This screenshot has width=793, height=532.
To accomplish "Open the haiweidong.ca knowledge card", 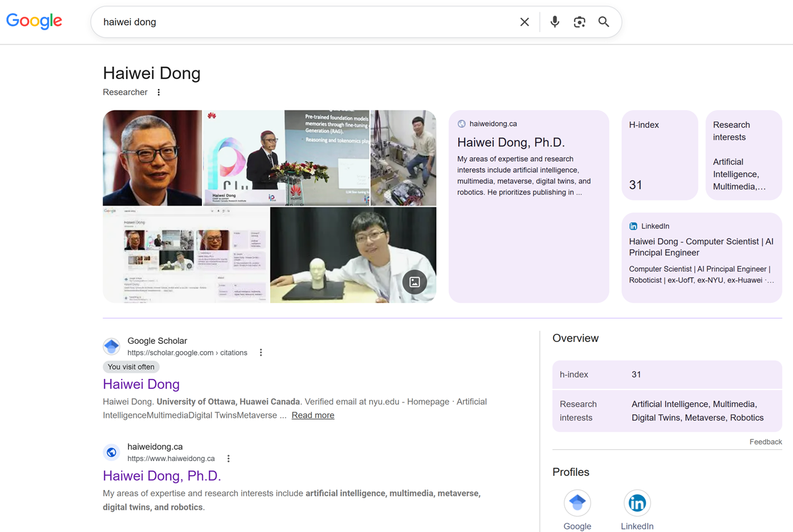I will click(x=529, y=206).
